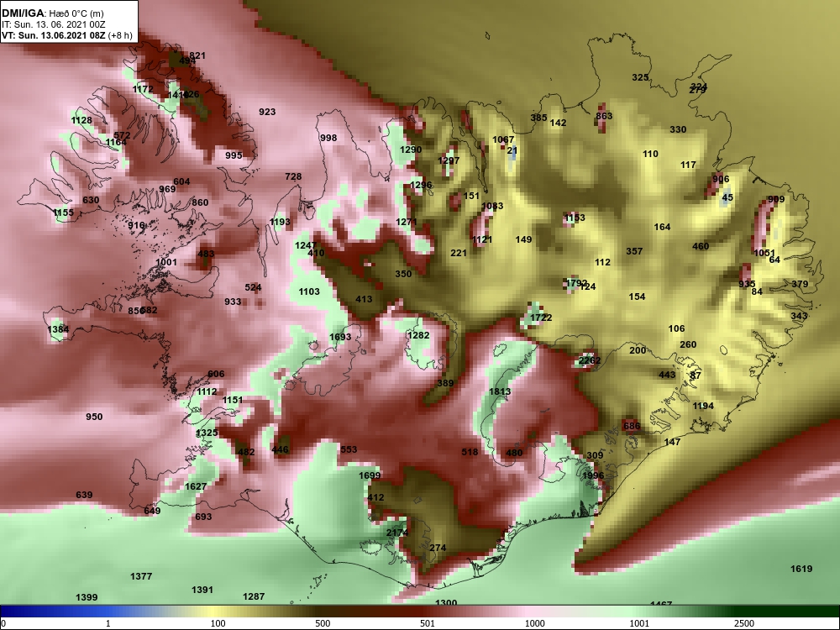Select the map value 1627
840x630 pixels.
pyautogui.click(x=196, y=486)
